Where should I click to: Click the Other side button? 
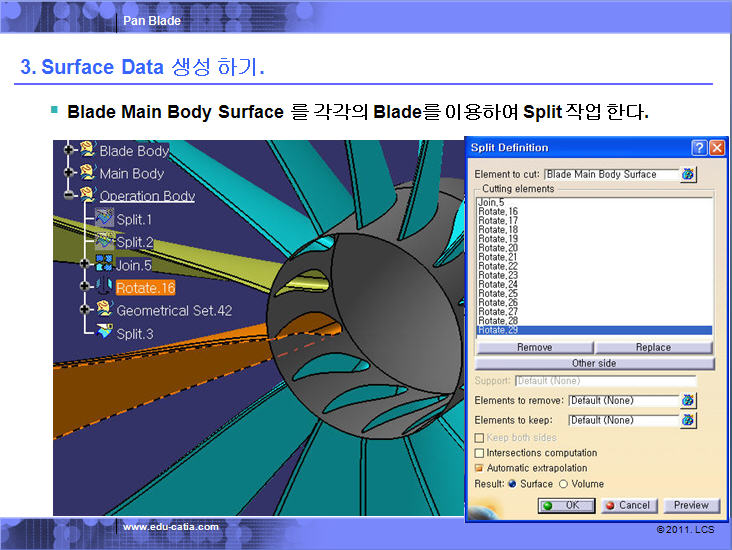pos(594,363)
